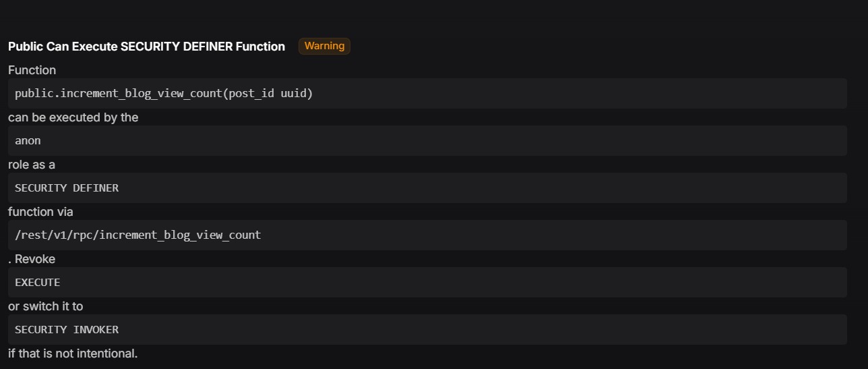Click the 'function via' text line
868x369 pixels.
40,212
